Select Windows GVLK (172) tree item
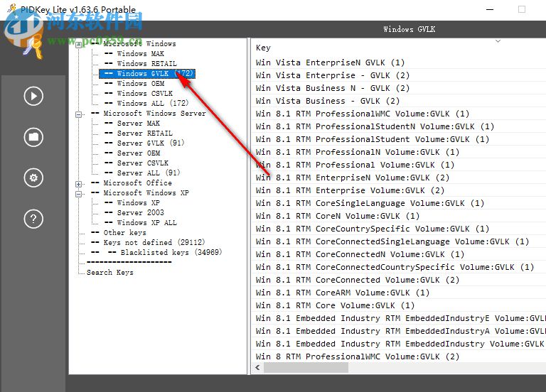This screenshot has height=392, width=546. [x=147, y=74]
